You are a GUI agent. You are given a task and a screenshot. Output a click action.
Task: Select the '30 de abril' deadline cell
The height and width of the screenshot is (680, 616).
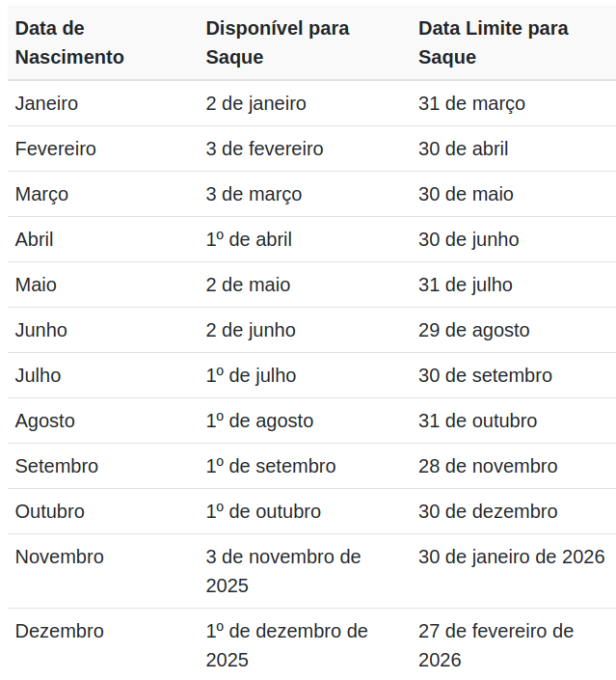(x=463, y=149)
